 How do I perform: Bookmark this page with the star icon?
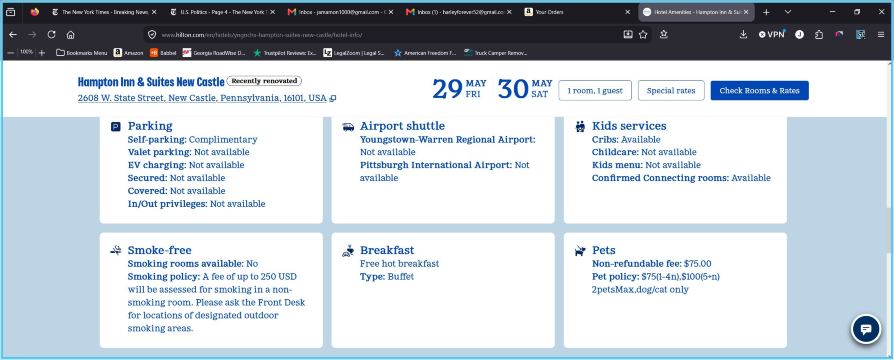643,35
